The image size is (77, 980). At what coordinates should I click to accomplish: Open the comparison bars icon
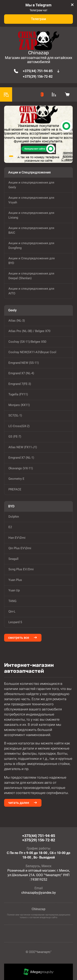[x=54, y=94]
